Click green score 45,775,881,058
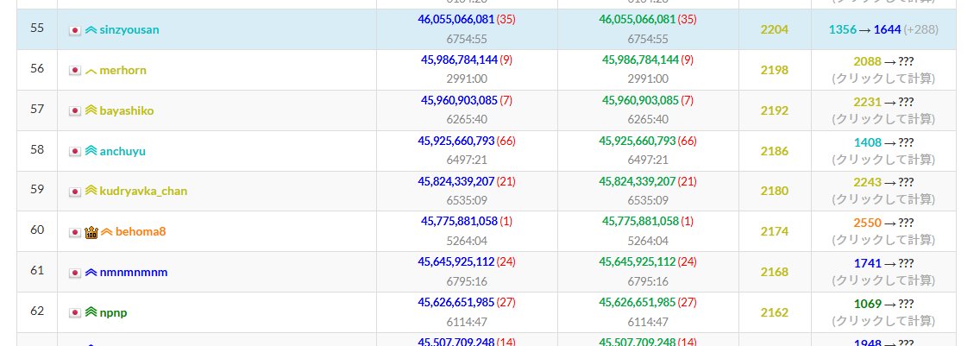 pyautogui.click(x=641, y=222)
